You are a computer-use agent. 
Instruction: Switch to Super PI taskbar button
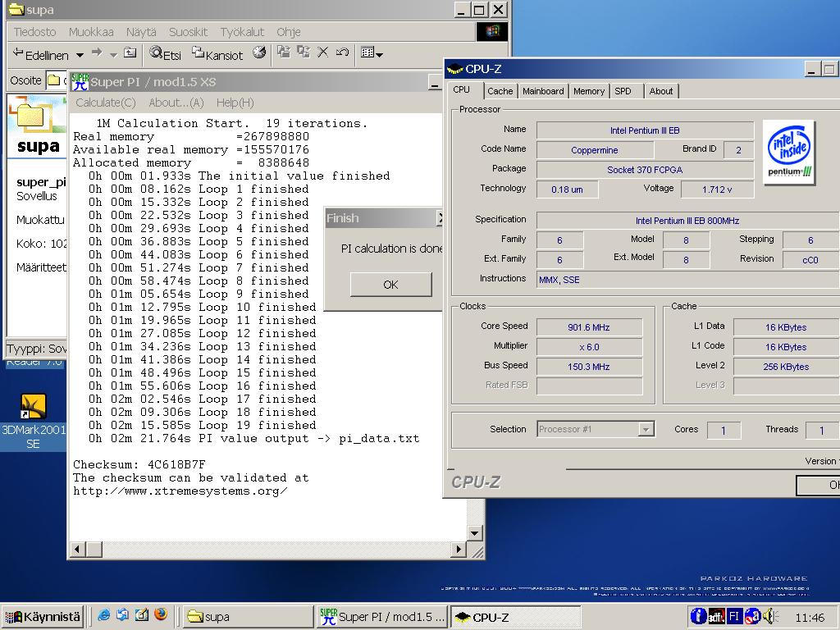point(382,617)
